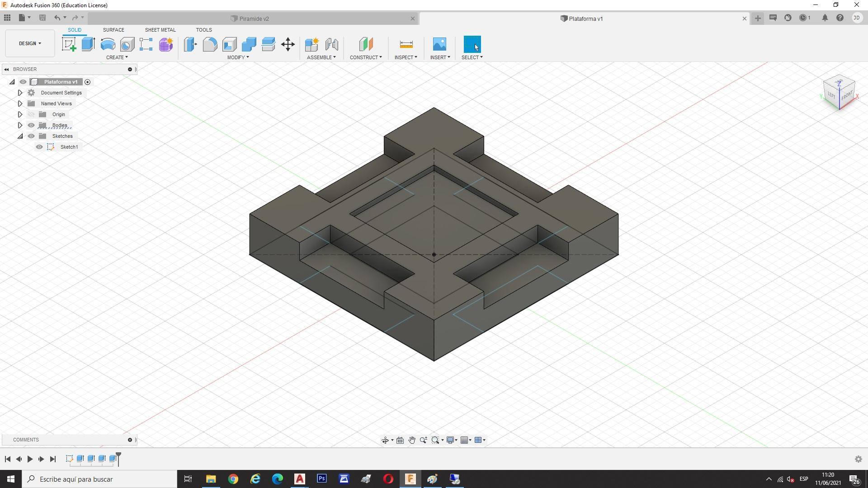Show the Origin folder
Image resolution: width=868 pixels, height=488 pixels.
[31, 114]
